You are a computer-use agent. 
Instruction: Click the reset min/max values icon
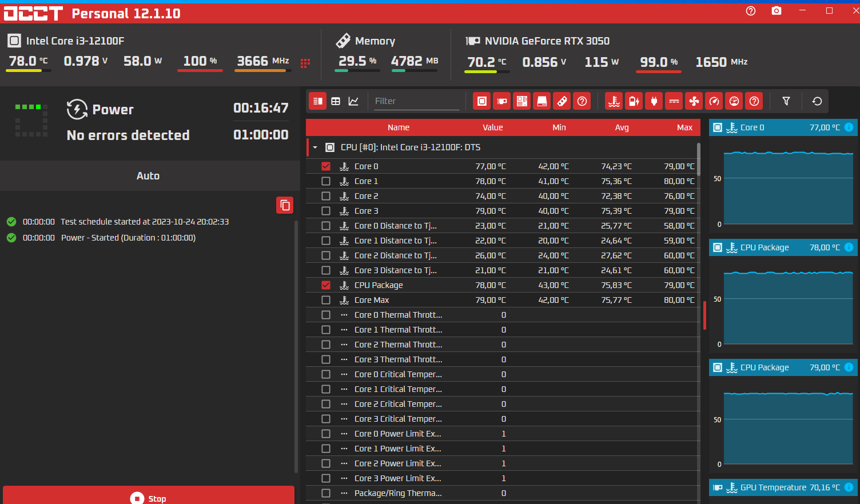pyautogui.click(x=817, y=101)
